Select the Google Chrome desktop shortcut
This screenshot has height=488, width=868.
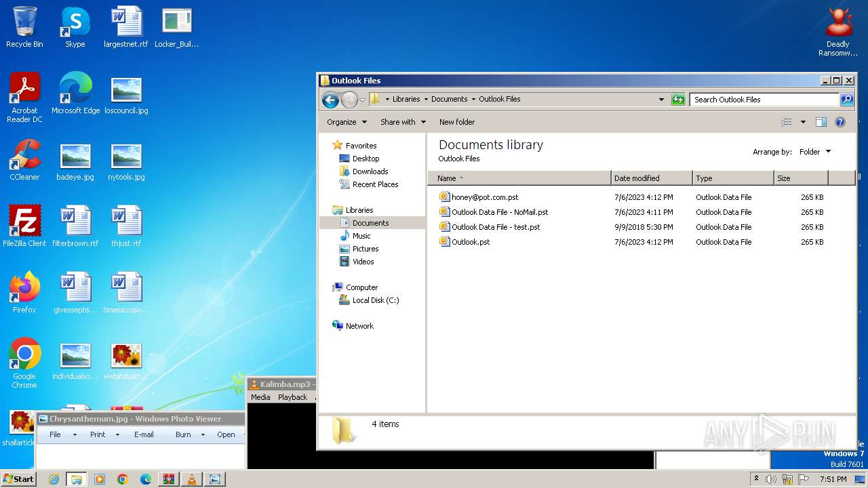24,364
